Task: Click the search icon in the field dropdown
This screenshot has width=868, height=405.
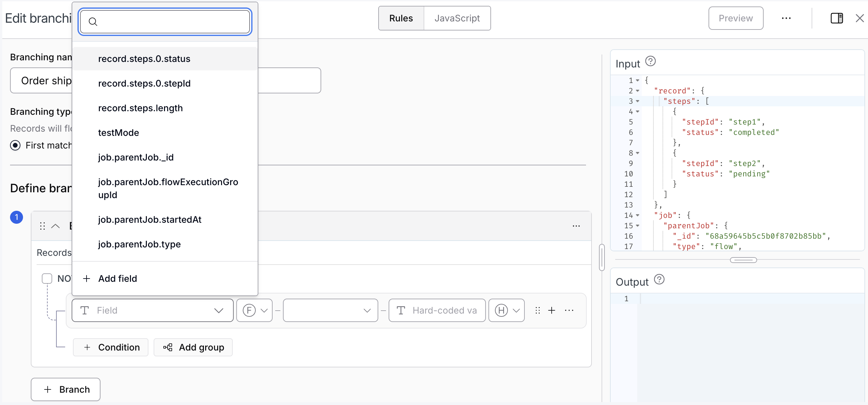Action: (93, 22)
